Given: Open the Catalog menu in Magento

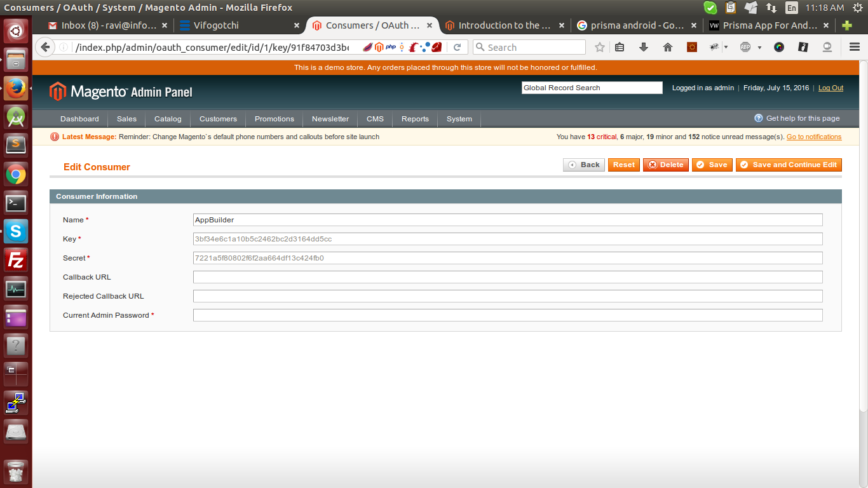Looking at the screenshot, I should (x=168, y=119).
